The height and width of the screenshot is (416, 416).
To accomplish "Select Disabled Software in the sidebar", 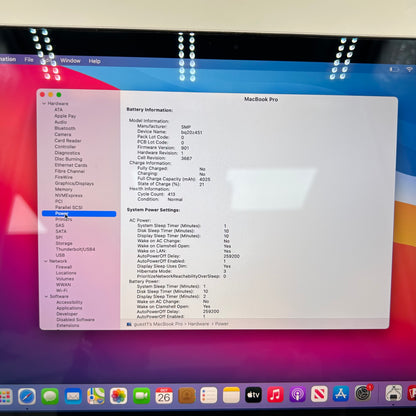I will click(75, 320).
